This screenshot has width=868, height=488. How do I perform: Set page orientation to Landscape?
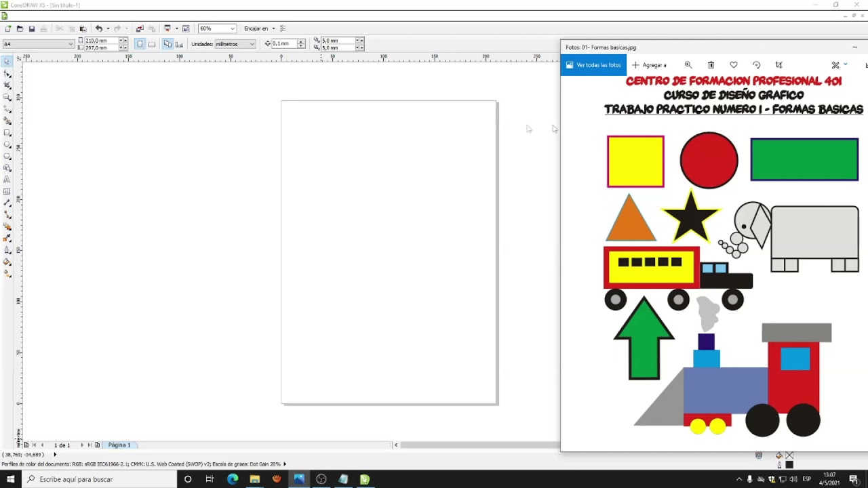click(x=152, y=43)
